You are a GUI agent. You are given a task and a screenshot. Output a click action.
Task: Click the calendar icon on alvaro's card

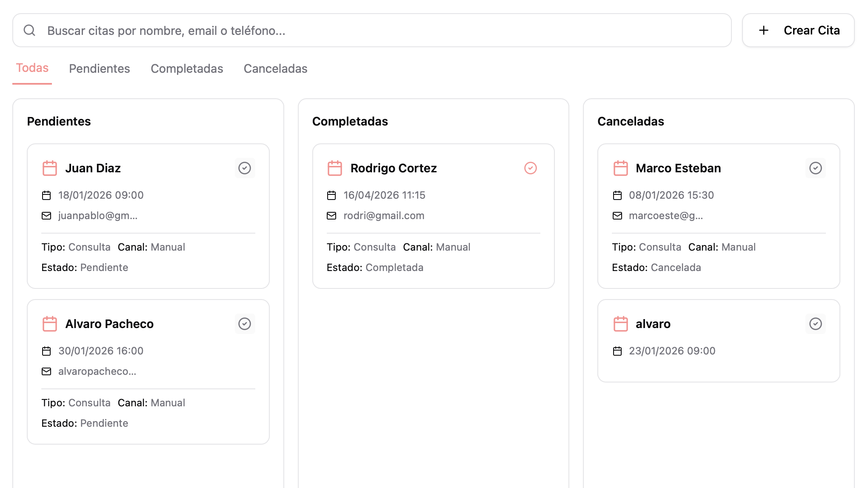pos(620,324)
